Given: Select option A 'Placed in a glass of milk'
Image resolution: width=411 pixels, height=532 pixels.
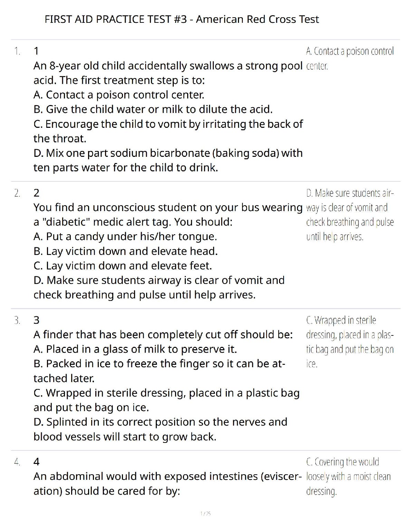Looking at the screenshot, I should point(135,349).
